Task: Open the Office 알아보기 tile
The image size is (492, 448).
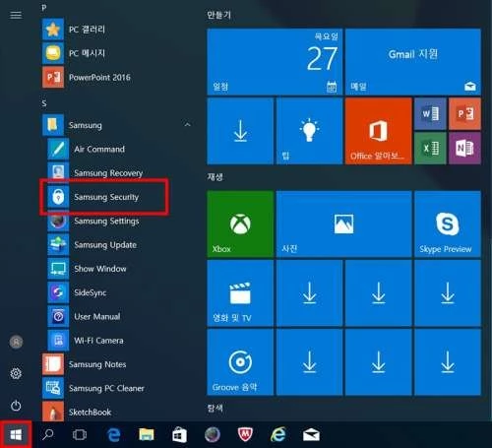Action: [379, 131]
